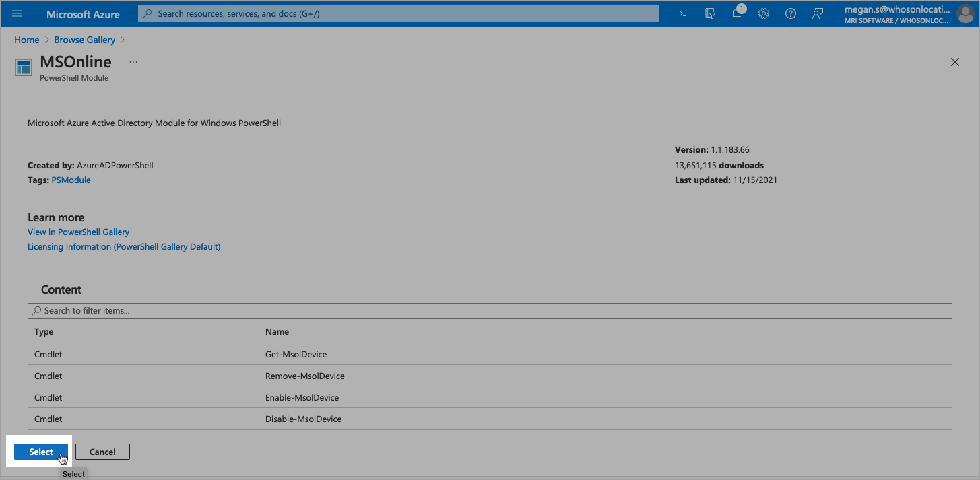Click Created by AzureADPowerShell text
980x480 pixels.
90,165
